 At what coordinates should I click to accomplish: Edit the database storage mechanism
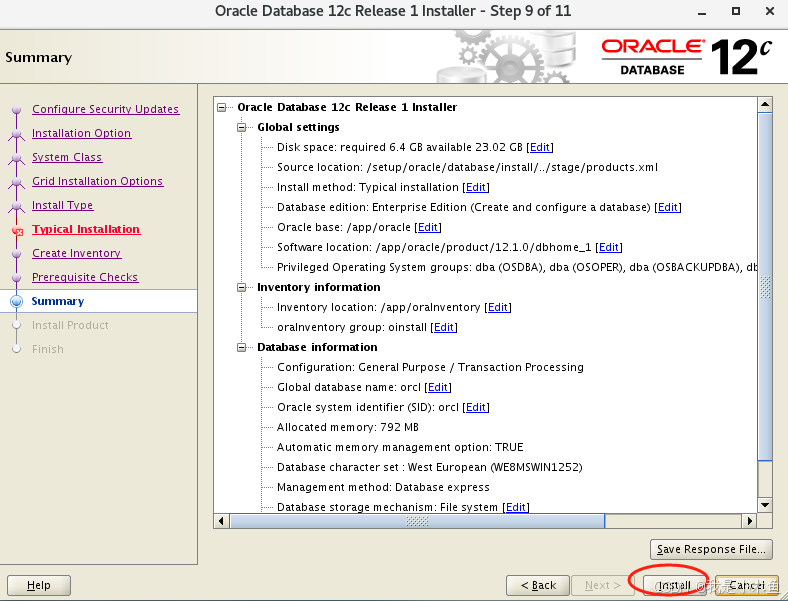coord(516,507)
